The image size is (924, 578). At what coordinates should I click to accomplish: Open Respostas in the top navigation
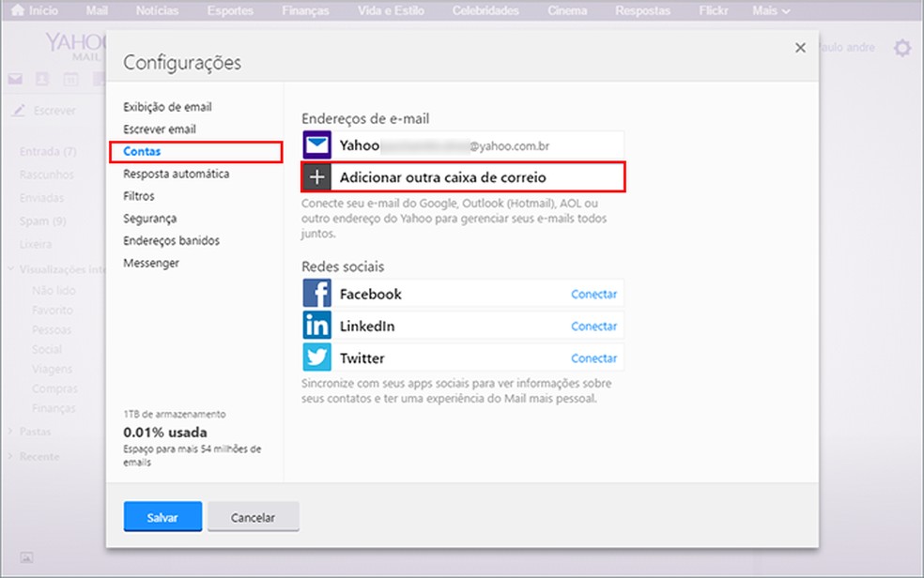643,10
